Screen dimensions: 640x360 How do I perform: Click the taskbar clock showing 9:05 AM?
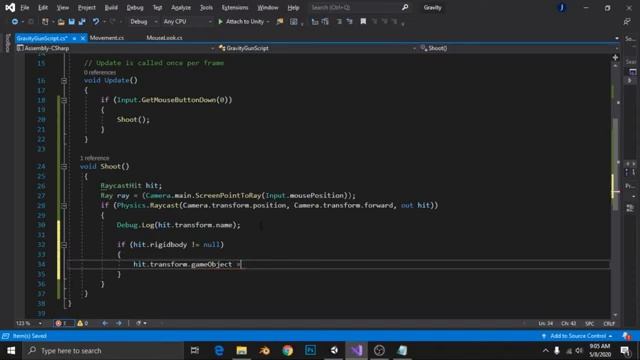[x=600, y=351]
